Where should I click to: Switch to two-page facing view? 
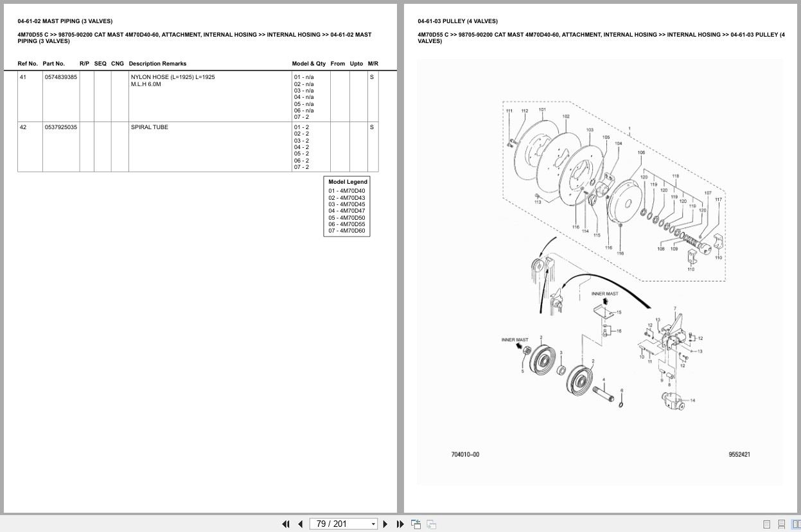coord(795,524)
